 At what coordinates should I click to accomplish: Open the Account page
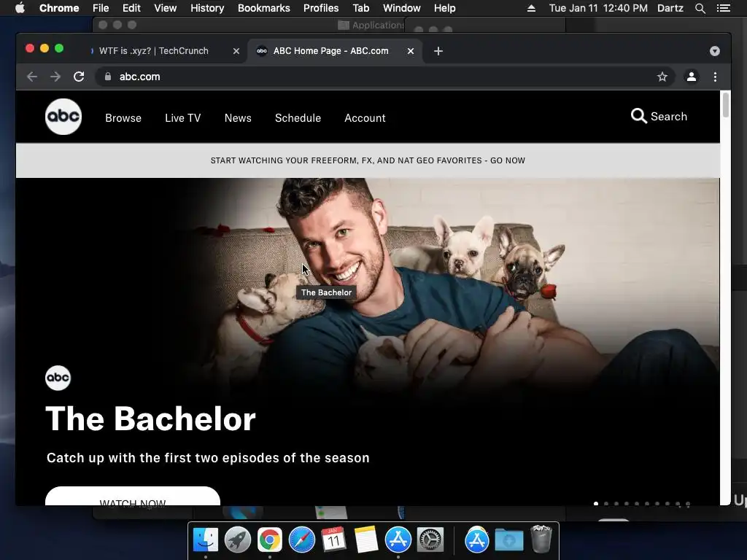pyautogui.click(x=365, y=118)
